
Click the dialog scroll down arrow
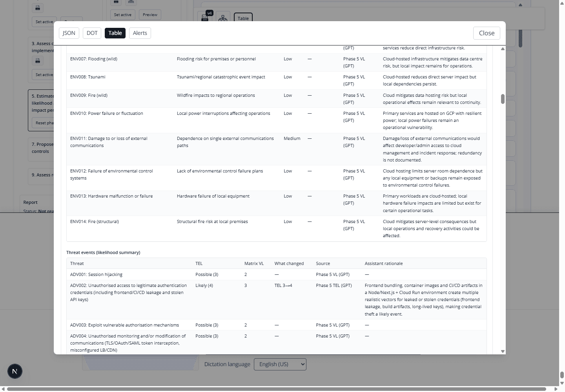[503, 351]
